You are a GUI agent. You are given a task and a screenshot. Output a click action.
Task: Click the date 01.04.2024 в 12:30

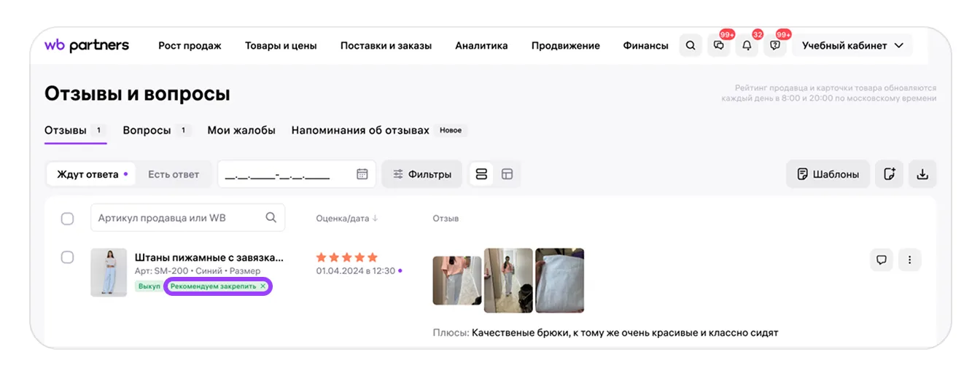[355, 271]
